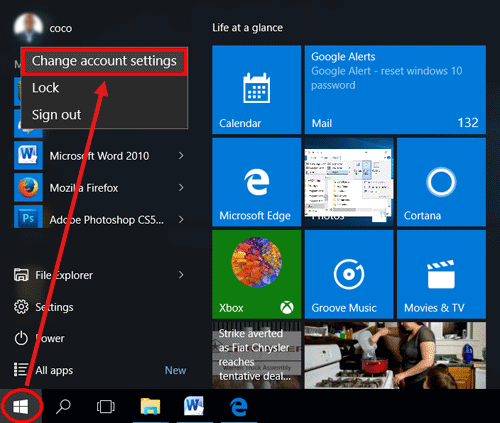500x423 pixels.
Task: Open the Microsoft Edge tile
Action: pos(256,182)
